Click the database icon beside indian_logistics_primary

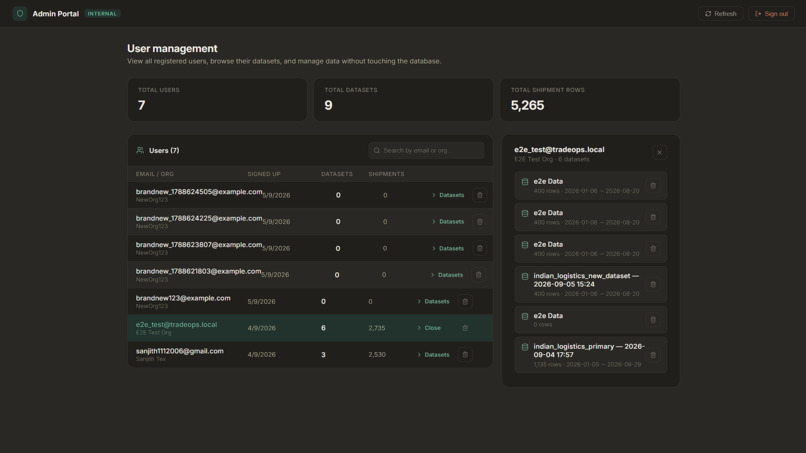[525, 347]
